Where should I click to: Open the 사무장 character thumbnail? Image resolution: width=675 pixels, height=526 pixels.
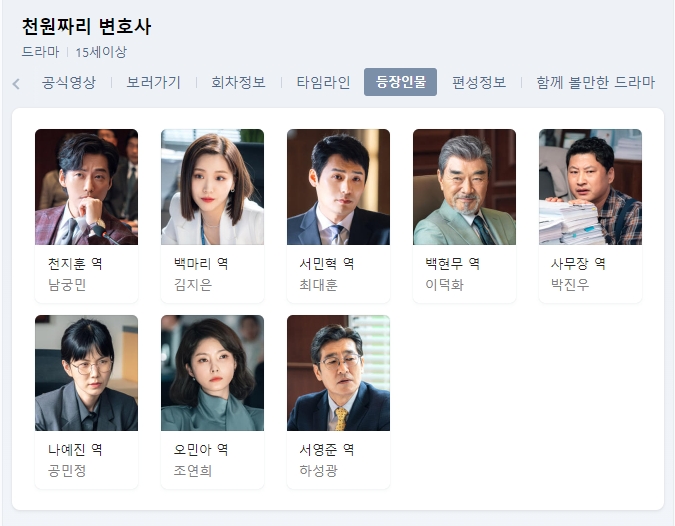click(591, 187)
